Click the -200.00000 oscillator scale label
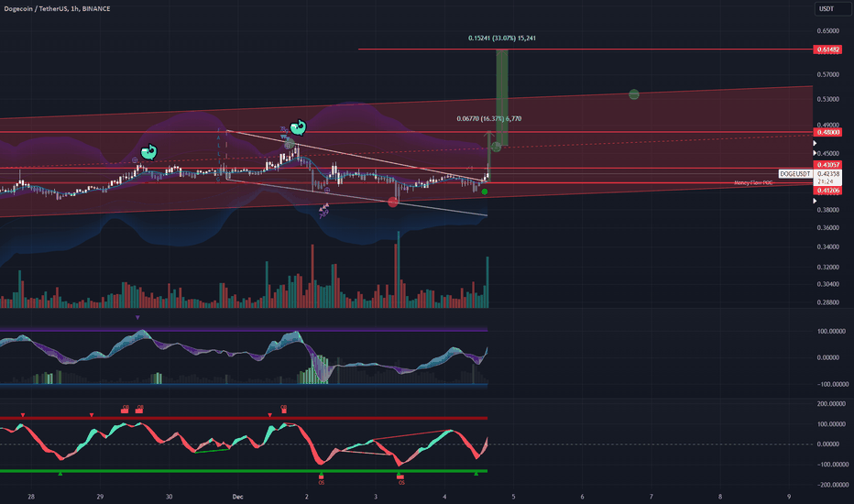Image resolution: width=854 pixels, height=504 pixels. click(x=831, y=485)
